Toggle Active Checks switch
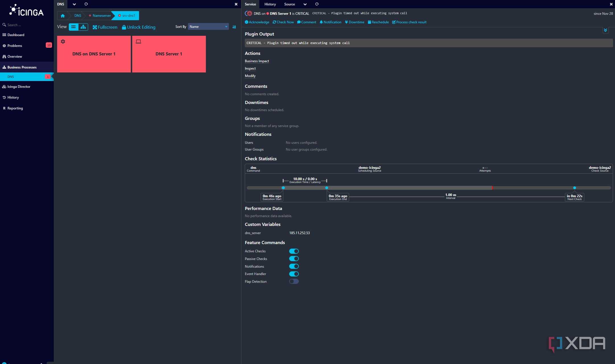The height and width of the screenshot is (364, 615). point(294,251)
